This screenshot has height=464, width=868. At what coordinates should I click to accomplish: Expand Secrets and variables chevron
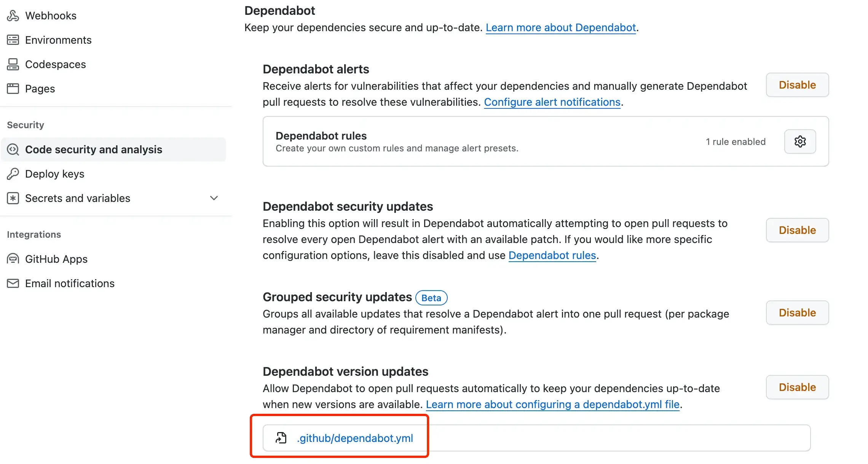pyautogui.click(x=214, y=198)
